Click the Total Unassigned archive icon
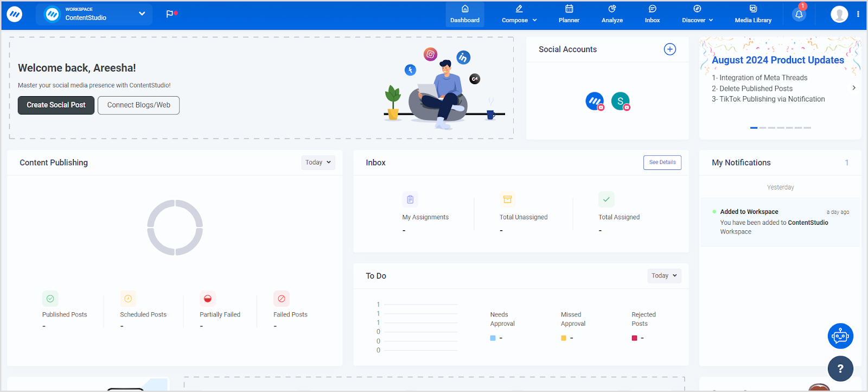 click(x=508, y=200)
